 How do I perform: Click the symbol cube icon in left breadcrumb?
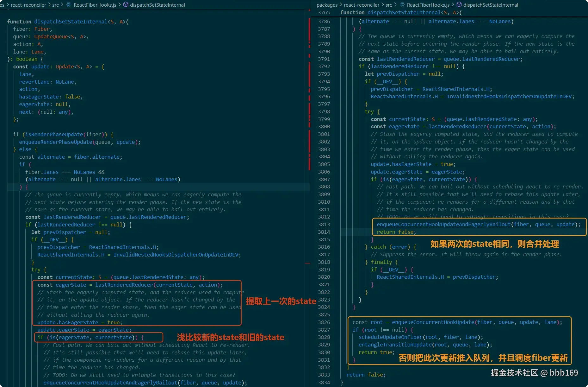(x=126, y=5)
